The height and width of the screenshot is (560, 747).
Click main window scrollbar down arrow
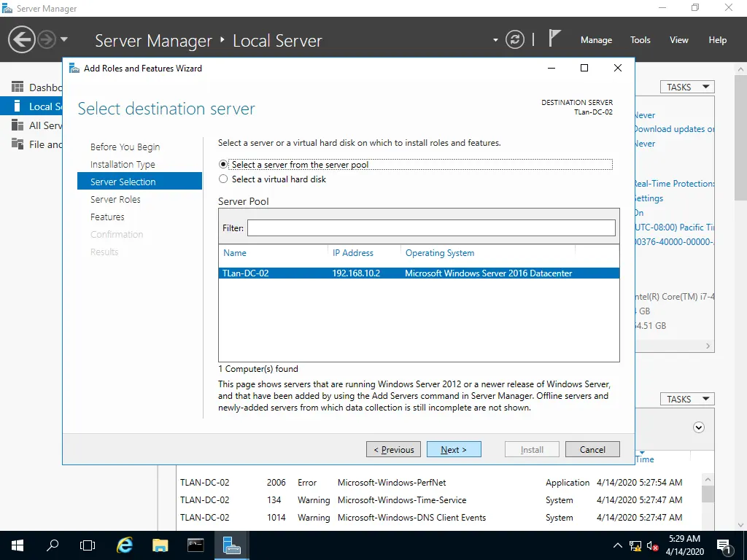(741, 525)
